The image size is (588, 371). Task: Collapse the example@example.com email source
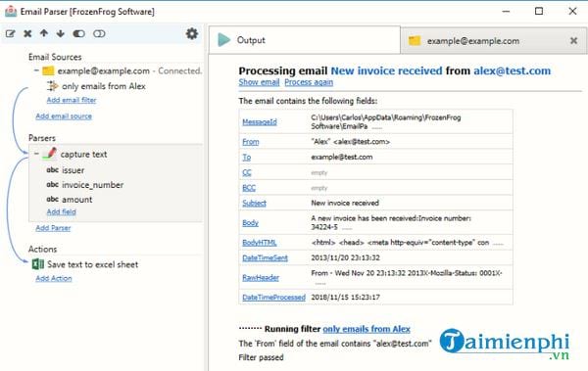[x=36, y=70]
